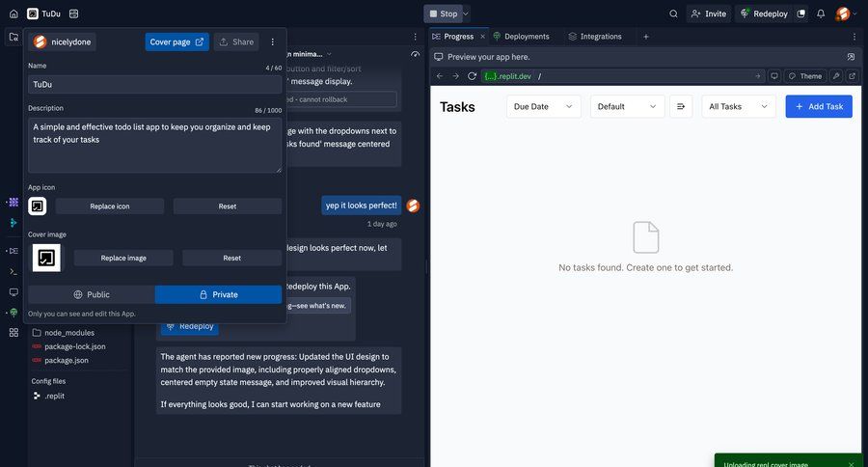Click the square icon next to Redeploy
The image size is (868, 467).
801,14
